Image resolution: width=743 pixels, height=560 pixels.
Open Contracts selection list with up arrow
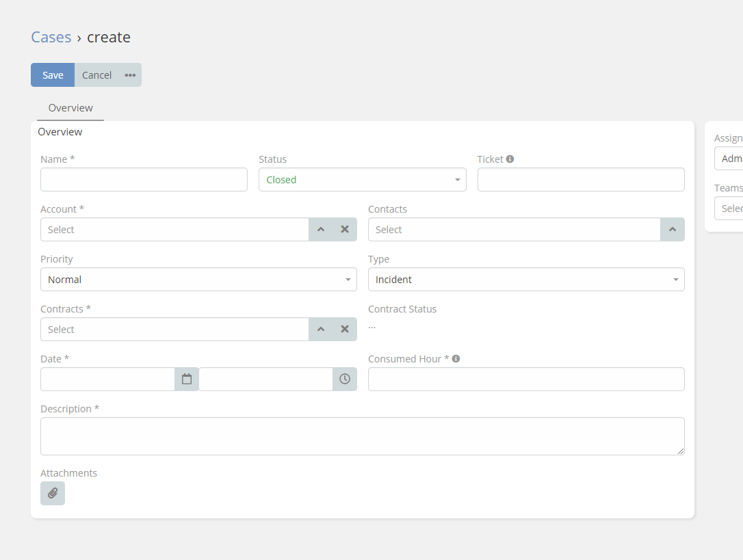(321, 330)
